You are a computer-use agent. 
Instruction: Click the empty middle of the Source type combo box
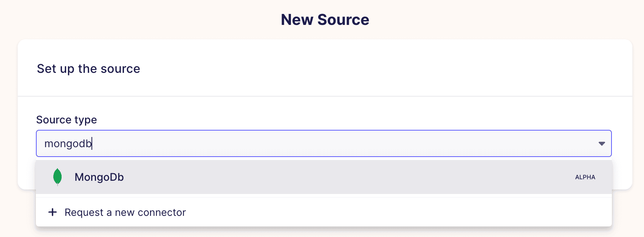pyautogui.click(x=340, y=144)
